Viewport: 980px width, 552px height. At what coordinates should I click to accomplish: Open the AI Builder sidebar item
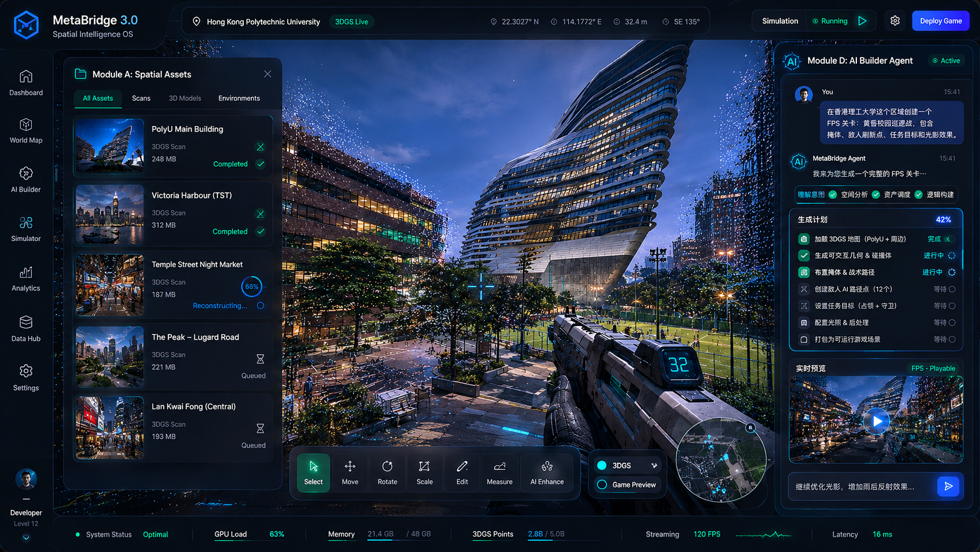(26, 180)
